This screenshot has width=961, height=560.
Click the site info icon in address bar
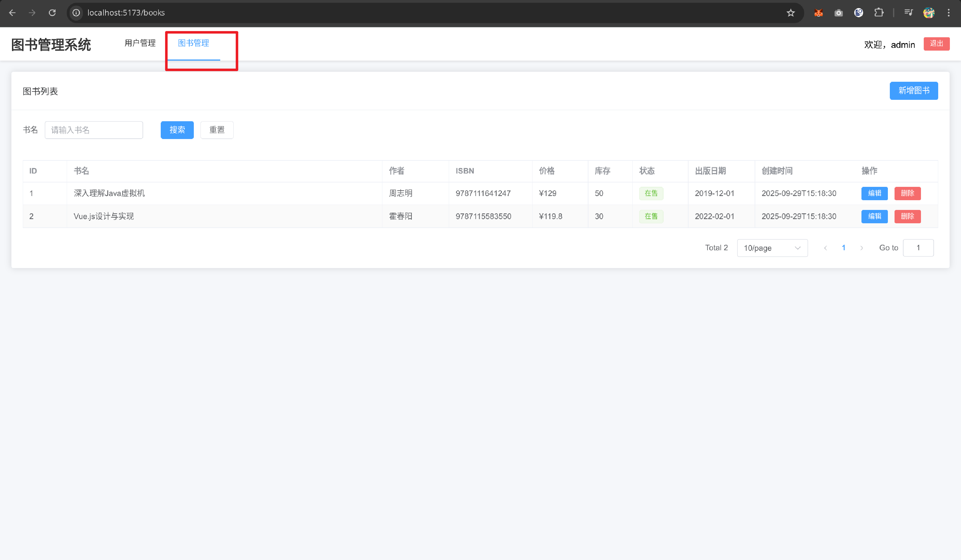coord(76,13)
